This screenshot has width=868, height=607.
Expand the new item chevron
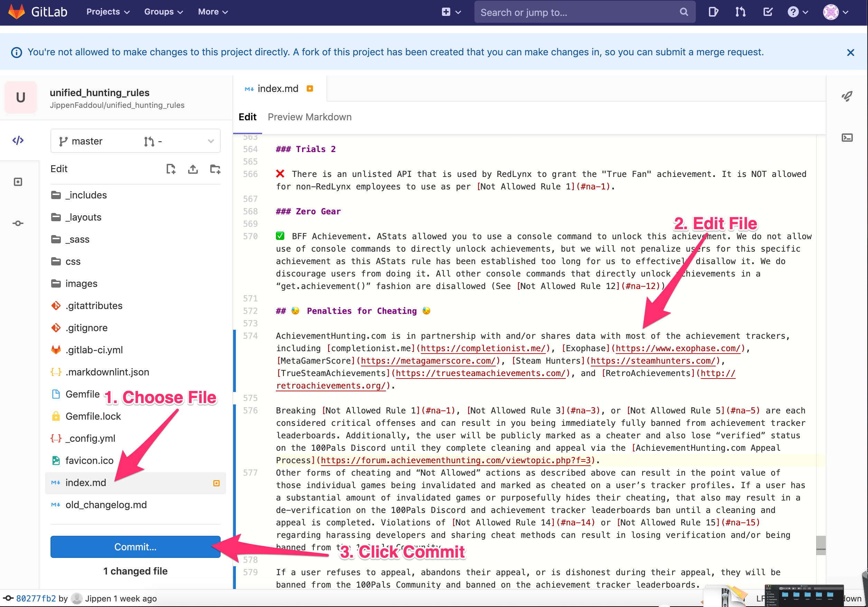pyautogui.click(x=458, y=12)
